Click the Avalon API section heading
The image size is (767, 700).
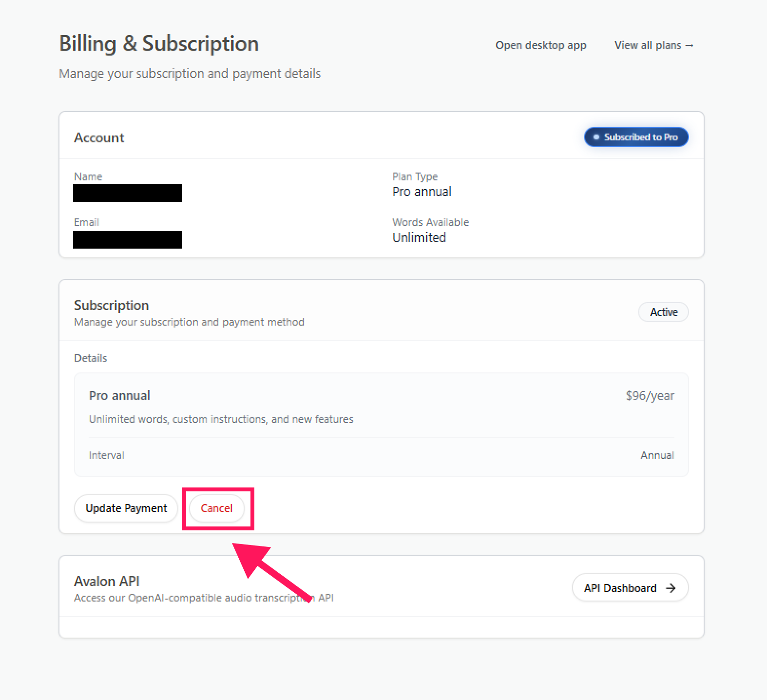click(107, 581)
